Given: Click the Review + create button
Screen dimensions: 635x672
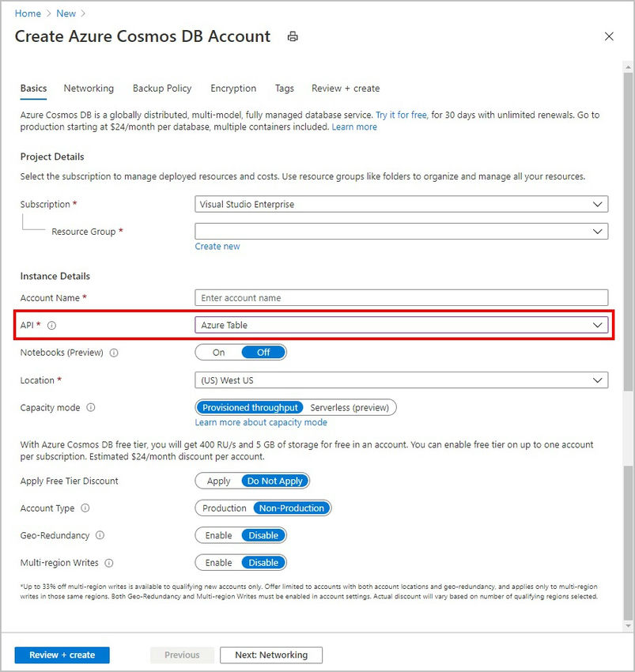Looking at the screenshot, I should click(x=62, y=655).
